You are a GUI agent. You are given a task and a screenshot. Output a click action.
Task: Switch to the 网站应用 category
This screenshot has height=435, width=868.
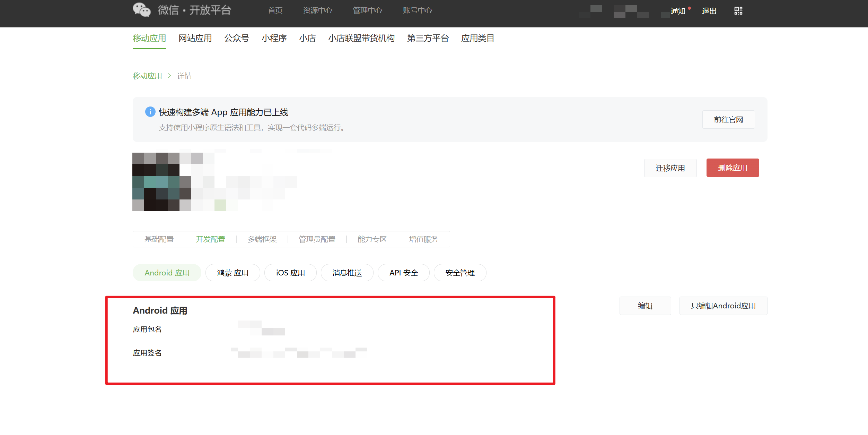pyautogui.click(x=195, y=39)
